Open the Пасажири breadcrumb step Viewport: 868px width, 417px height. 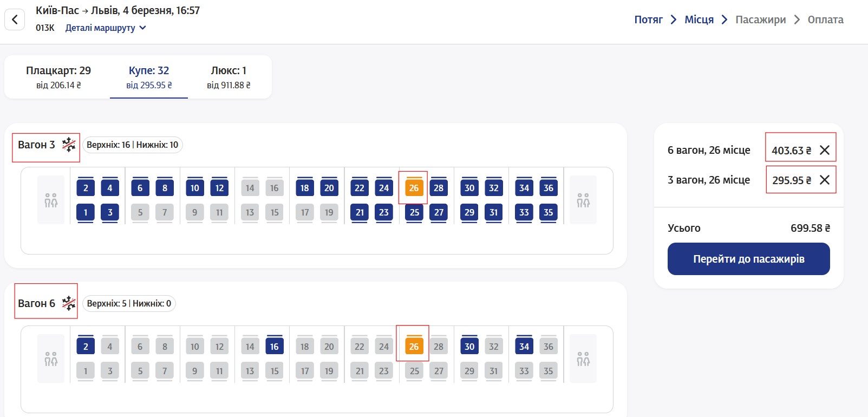tap(760, 19)
